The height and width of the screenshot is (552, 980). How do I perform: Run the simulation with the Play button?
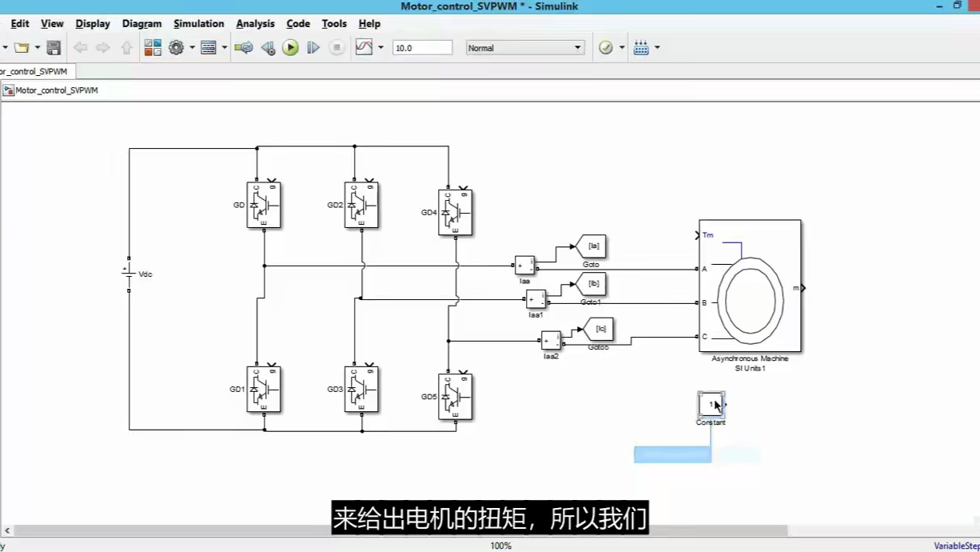coord(289,47)
